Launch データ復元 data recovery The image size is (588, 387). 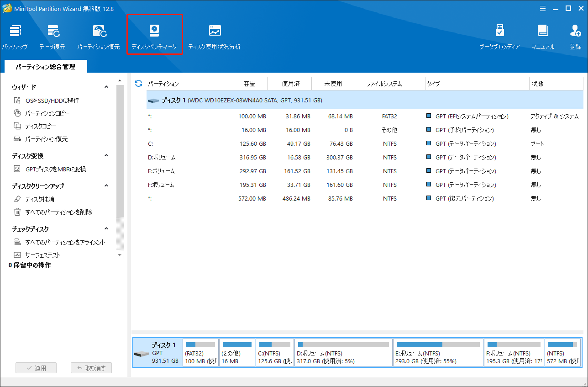pos(52,37)
